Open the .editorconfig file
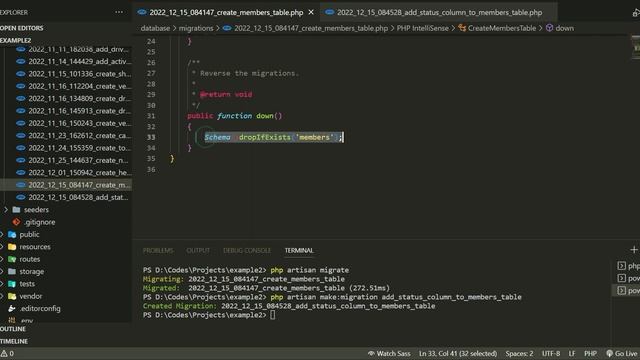This screenshot has height=360, width=640. coord(40,308)
